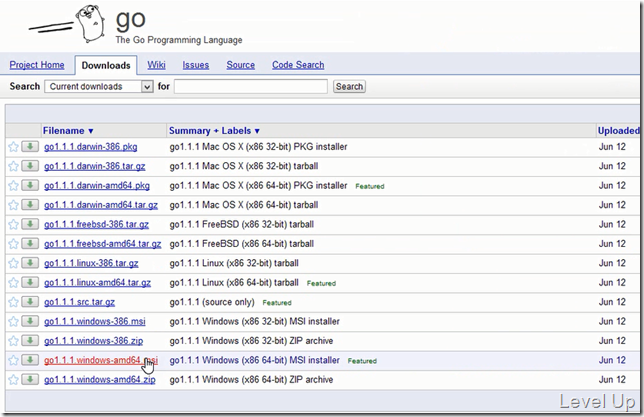Star the go1.1.1.darwin-amd64.tar.gz file
The height and width of the screenshot is (417, 644).
pos(14,205)
